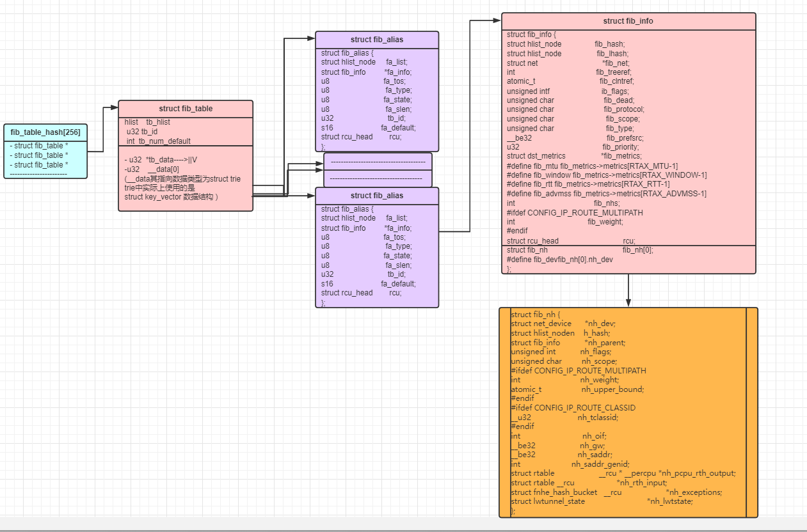Select the 'unsigned intf ib_flags' line
This screenshot has width=807, height=532.
point(568,91)
